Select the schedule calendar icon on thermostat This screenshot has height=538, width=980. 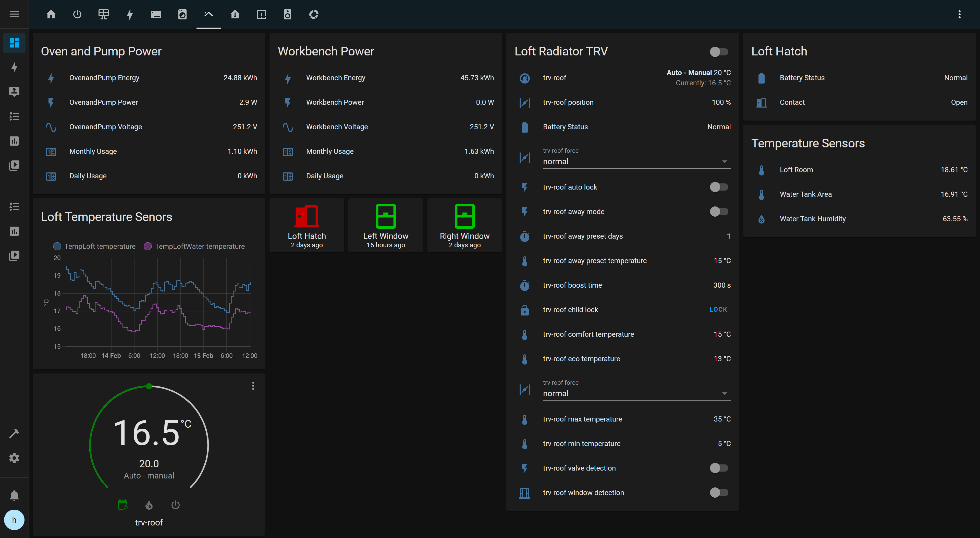point(122,505)
